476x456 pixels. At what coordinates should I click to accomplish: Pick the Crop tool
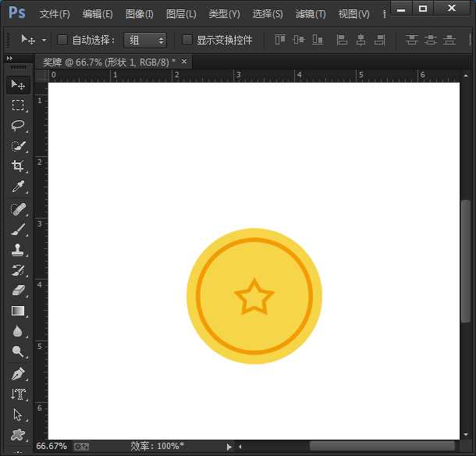click(x=17, y=166)
